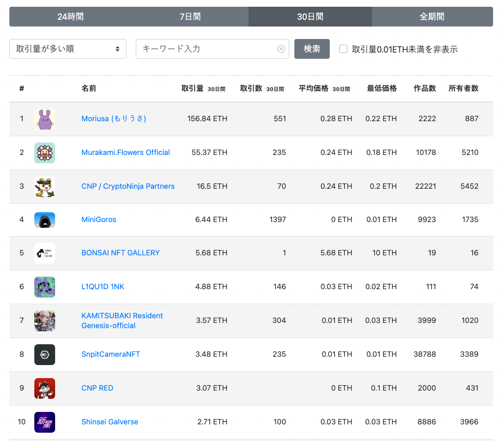Viewport: 504px width, 441px height.
Task: Click the 最低価格 column header
Action: 382,88
